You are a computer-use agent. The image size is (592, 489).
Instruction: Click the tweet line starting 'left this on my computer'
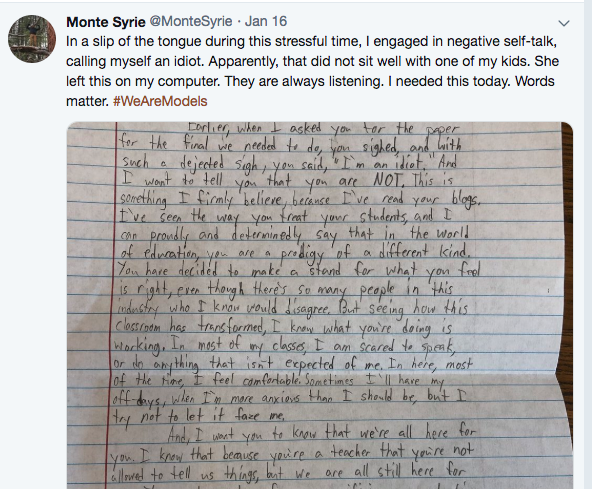(x=310, y=82)
